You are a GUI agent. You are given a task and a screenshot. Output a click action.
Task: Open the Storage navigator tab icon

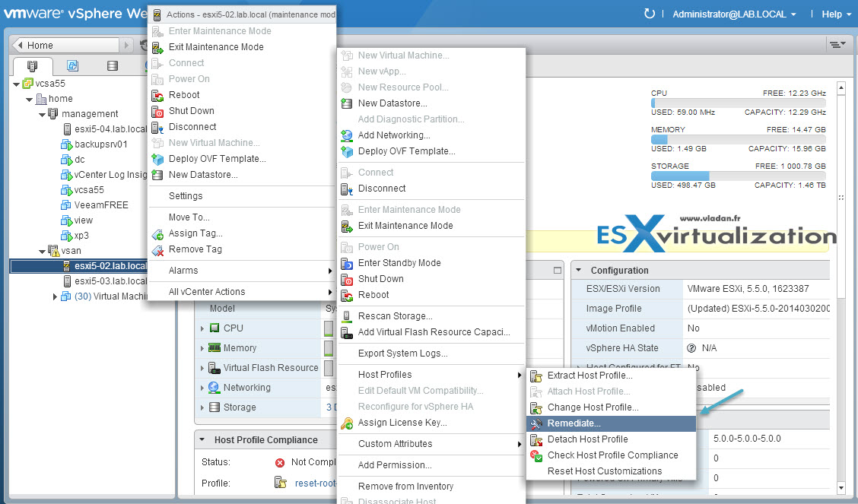[x=113, y=66]
